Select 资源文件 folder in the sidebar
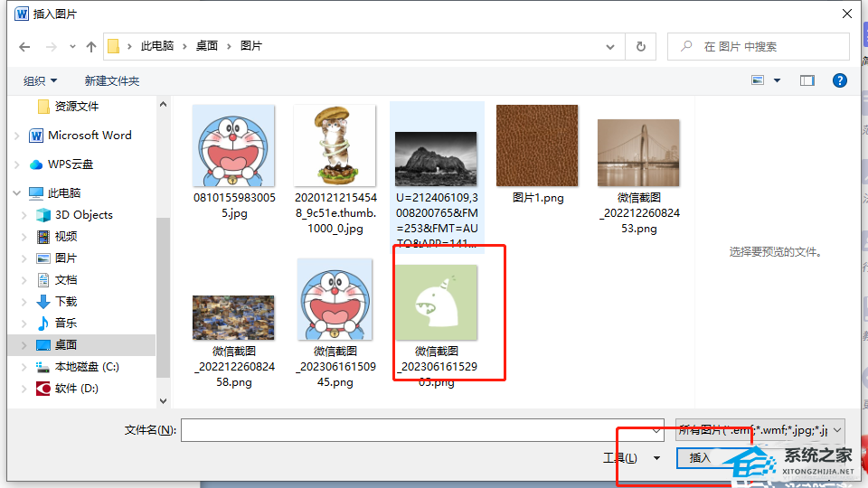 click(x=68, y=107)
